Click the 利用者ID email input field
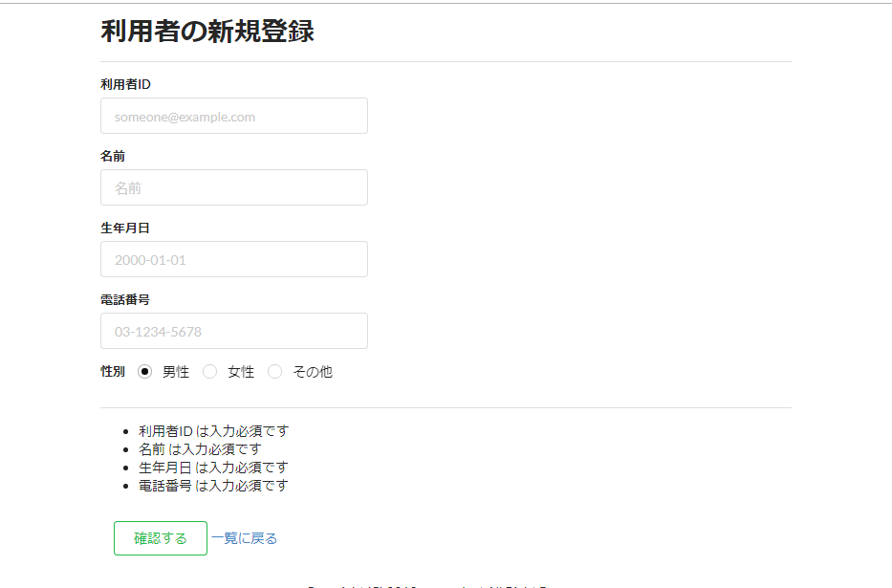 pyautogui.click(x=234, y=116)
